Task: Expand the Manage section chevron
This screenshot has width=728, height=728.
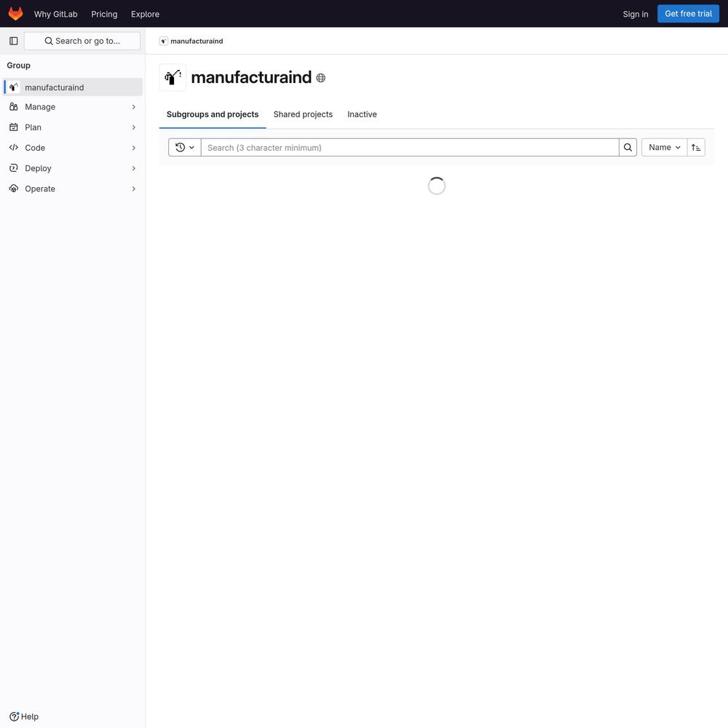Action: 134,107
